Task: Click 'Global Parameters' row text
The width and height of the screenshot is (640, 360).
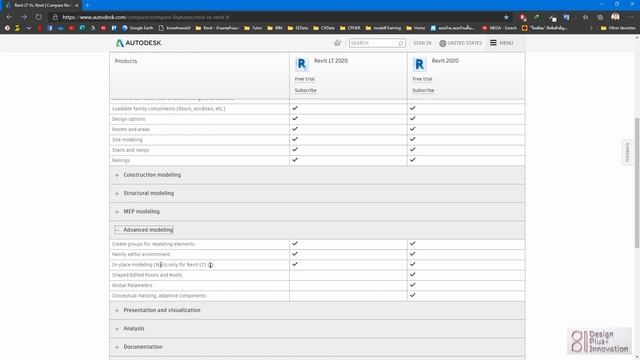Action: pyautogui.click(x=132, y=285)
